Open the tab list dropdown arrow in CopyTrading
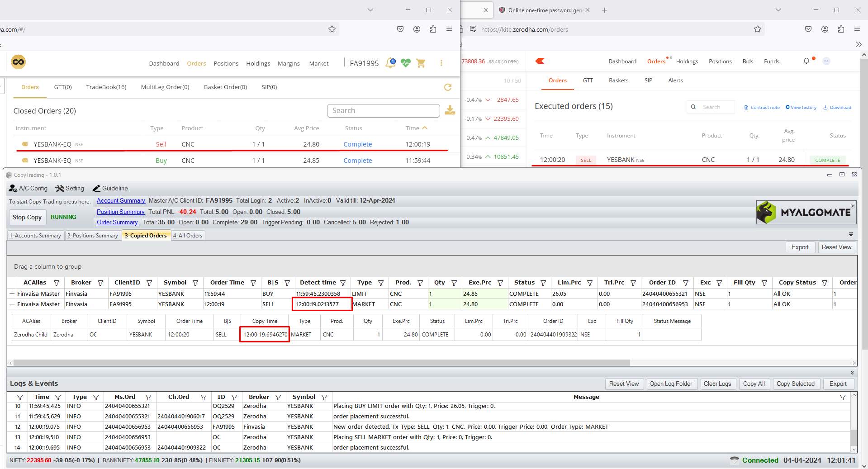868x469 pixels. coord(851,235)
